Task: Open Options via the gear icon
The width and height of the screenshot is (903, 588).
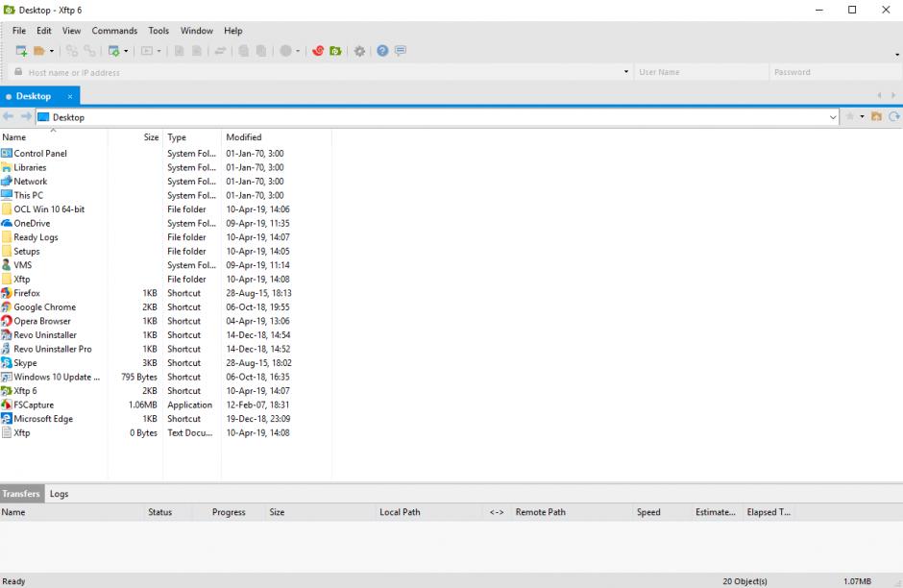Action: (x=359, y=51)
